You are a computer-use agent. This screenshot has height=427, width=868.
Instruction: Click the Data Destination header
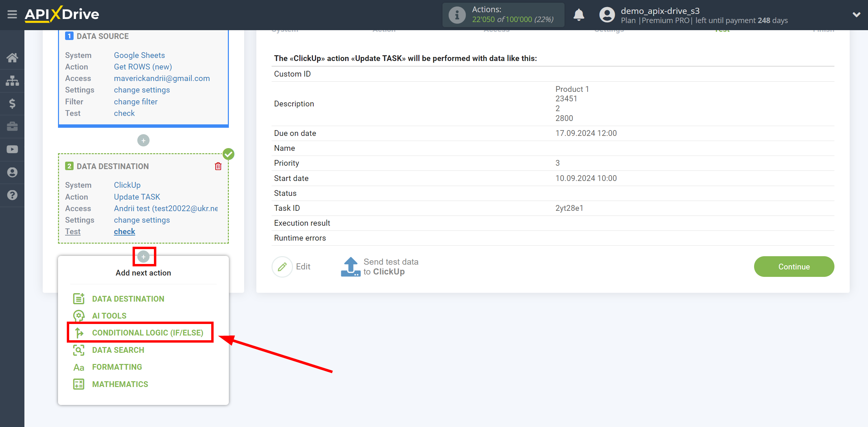(x=113, y=166)
